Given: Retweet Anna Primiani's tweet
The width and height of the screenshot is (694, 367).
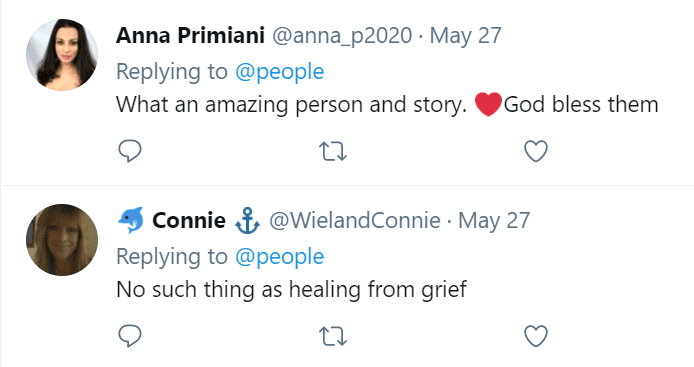Looking at the screenshot, I should pyautogui.click(x=333, y=151).
